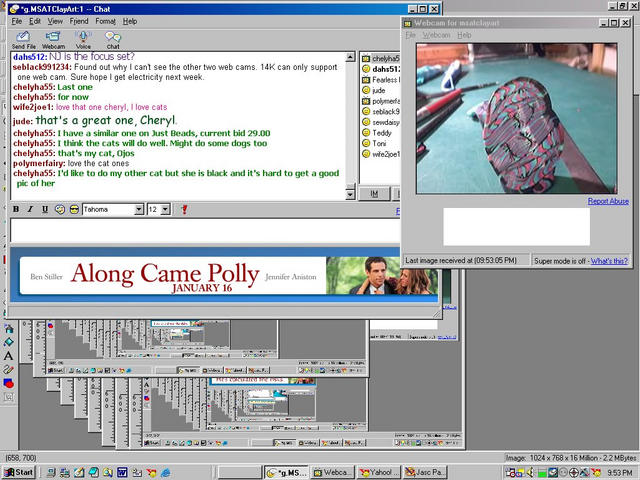The width and height of the screenshot is (640, 480).
Task: Click the Send File toolbar icon
Action: 23,40
